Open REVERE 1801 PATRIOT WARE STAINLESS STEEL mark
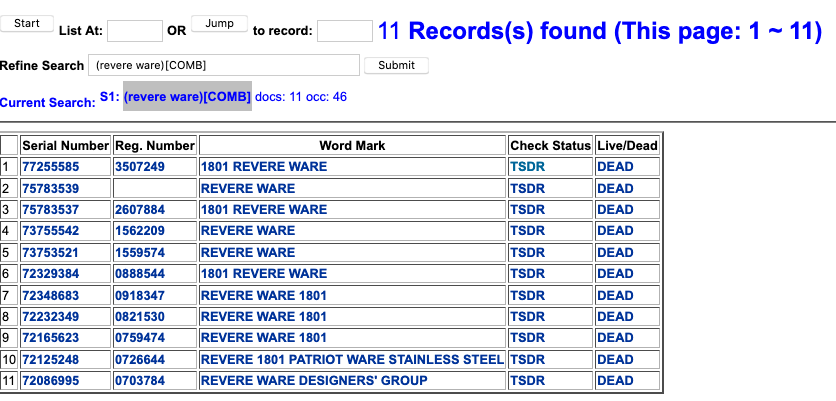836x401 pixels. coord(352,359)
